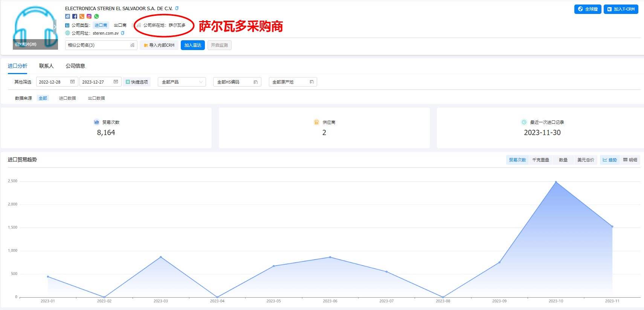The width and height of the screenshot is (644, 310).
Task: Expand the 相似公司名(3) dropdown
Action: point(101,45)
